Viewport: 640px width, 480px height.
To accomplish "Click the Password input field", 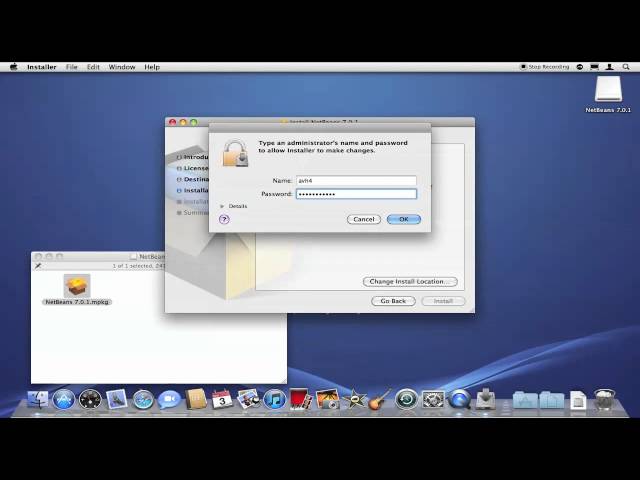I will tap(356, 194).
